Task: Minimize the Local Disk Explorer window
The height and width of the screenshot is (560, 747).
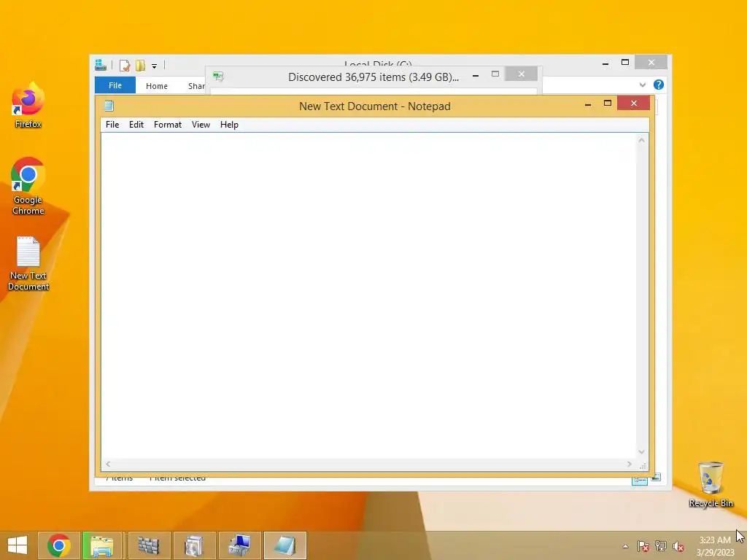Action: tap(605, 63)
